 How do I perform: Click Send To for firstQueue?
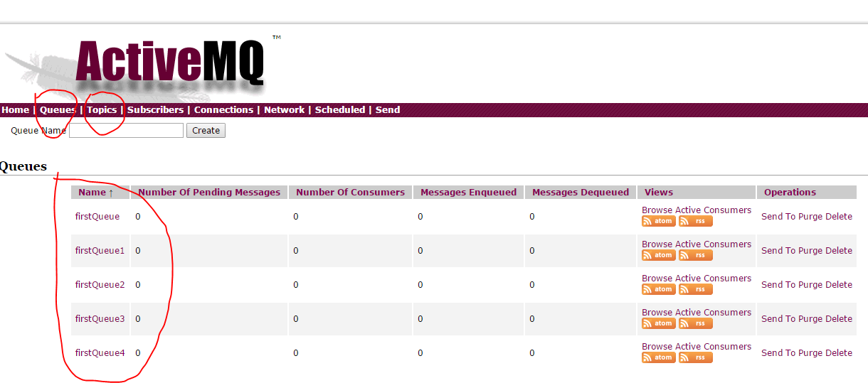tap(778, 217)
